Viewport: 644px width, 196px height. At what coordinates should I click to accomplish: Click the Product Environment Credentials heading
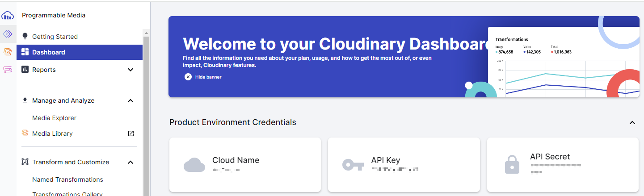click(233, 122)
